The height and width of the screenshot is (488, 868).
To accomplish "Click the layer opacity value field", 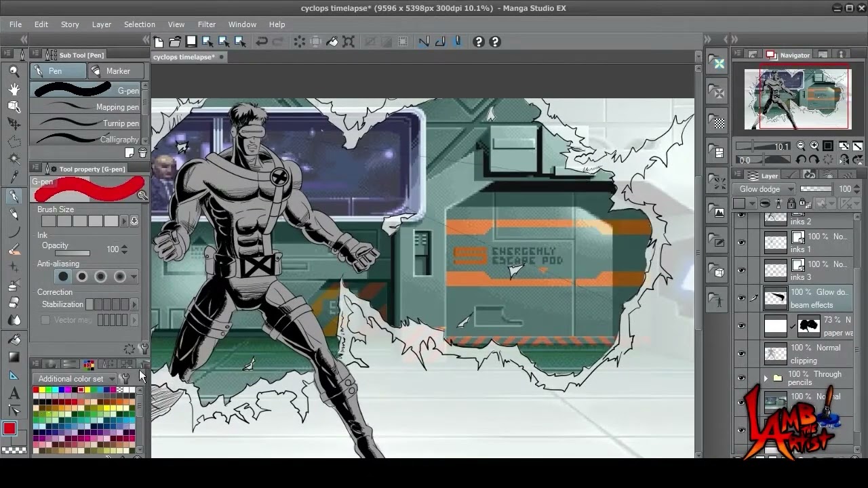I will point(845,189).
